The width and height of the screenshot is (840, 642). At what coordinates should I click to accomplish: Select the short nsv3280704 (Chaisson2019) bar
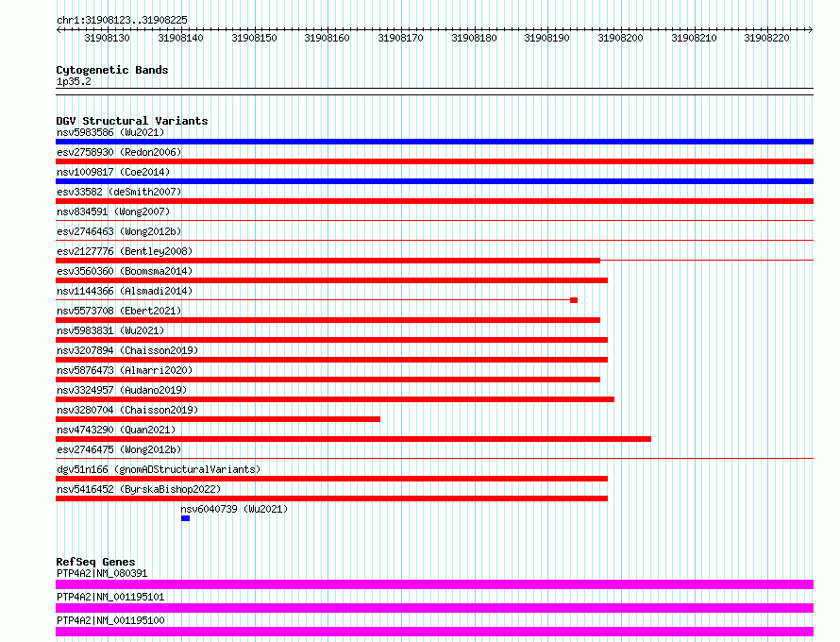(218, 419)
